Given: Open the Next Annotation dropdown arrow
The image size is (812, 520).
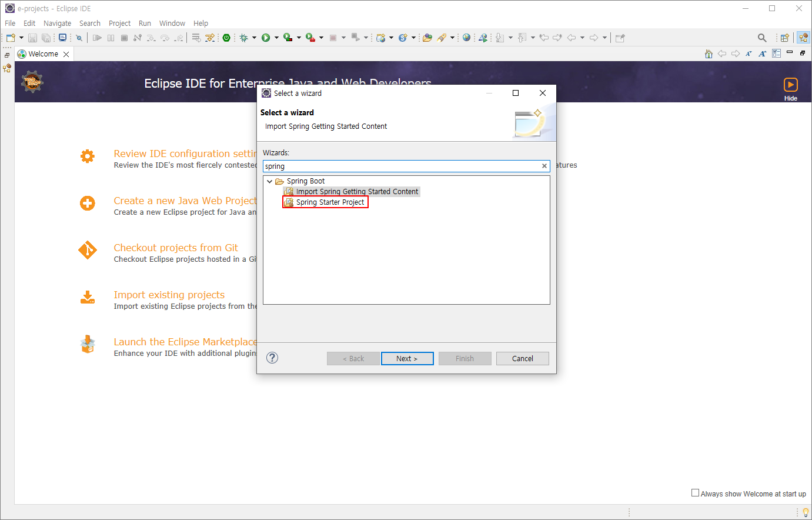Looking at the screenshot, I should (510, 38).
